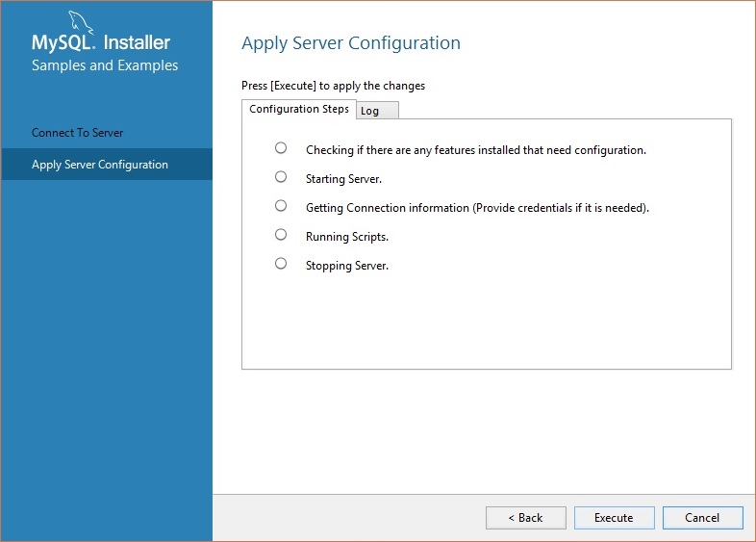Select Apply Server Configuration in sidebar
Screen dimensions: 756x542
107,164
